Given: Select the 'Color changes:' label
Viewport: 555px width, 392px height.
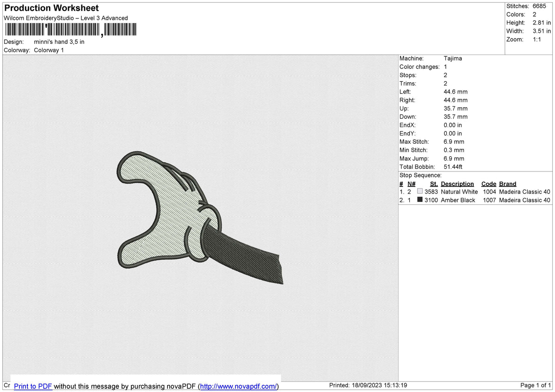Looking at the screenshot, I should tap(419, 67).
